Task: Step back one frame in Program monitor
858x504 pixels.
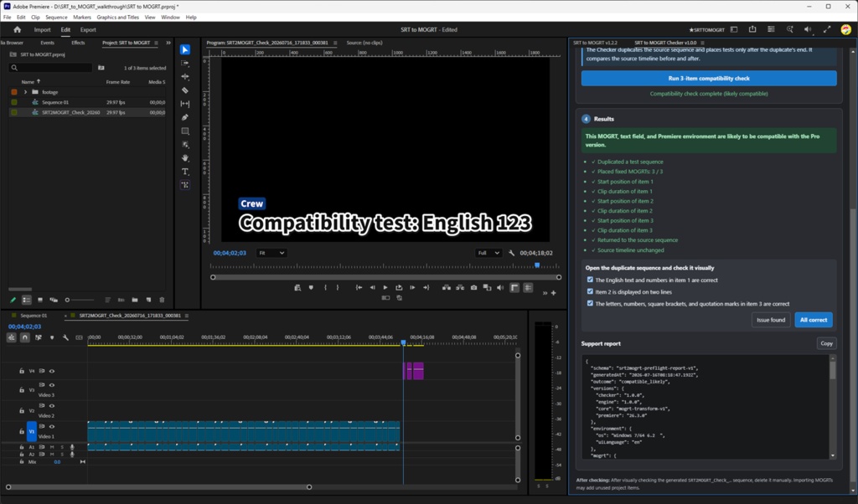Action: tap(372, 287)
